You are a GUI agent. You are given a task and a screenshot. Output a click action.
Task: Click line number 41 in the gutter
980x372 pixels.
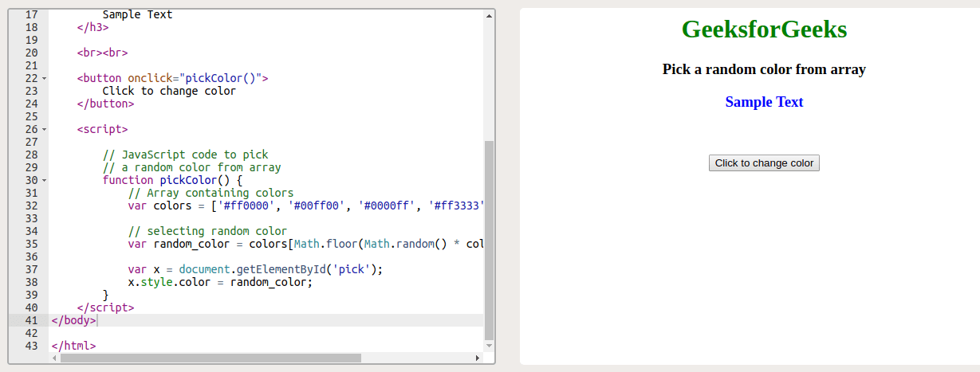[31, 320]
